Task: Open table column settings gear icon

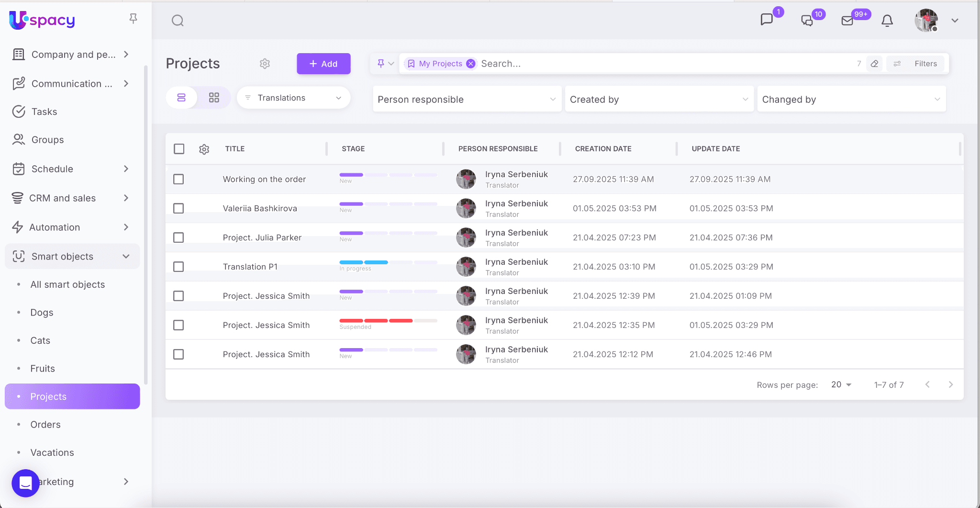Action: [x=204, y=149]
